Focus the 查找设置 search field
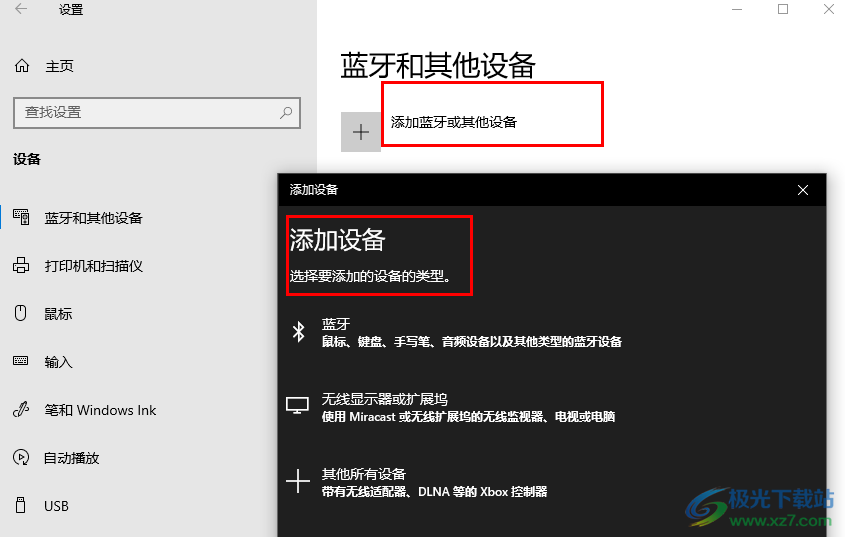The height and width of the screenshot is (537, 845). [x=157, y=113]
